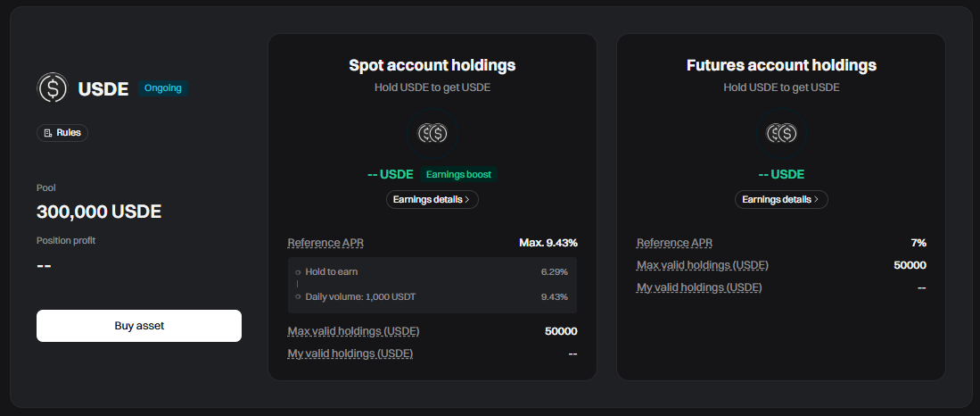Click the Spot account holdings coin icon
980x416 pixels.
[432, 134]
